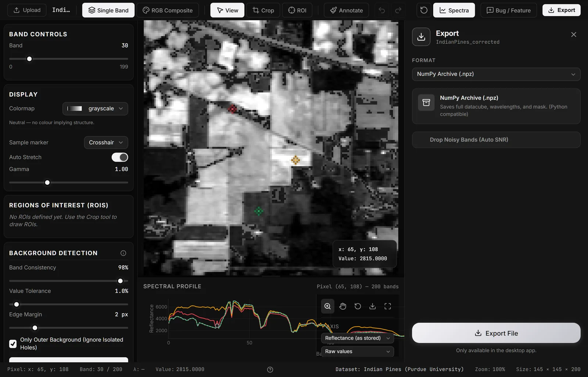Click the SPECTRAL PROFILE heading
588x377 pixels.
172,286
